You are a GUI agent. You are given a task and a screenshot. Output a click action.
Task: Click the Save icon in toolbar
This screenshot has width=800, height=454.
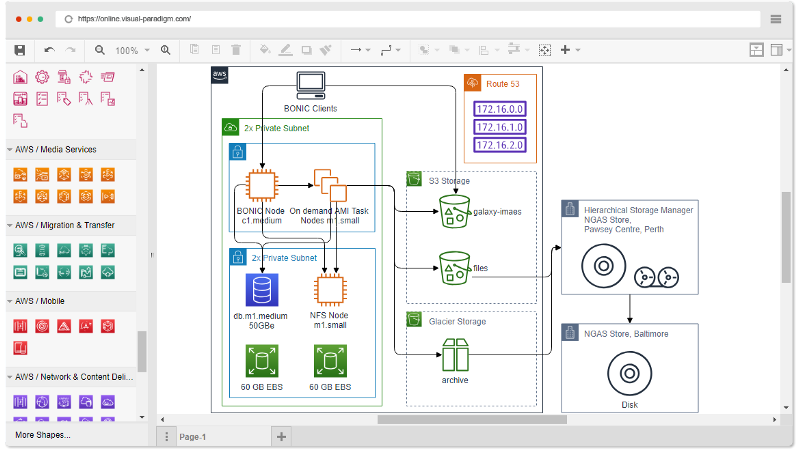point(19,50)
